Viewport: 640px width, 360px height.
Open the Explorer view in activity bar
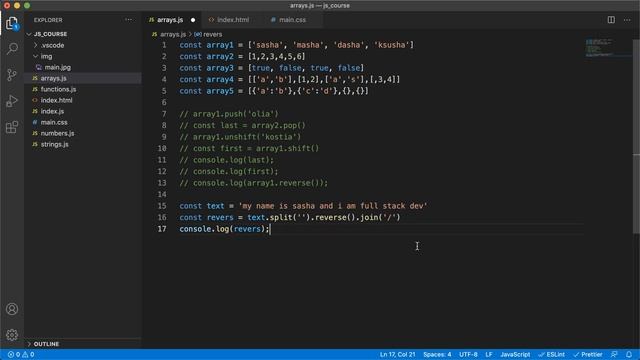[12, 23]
